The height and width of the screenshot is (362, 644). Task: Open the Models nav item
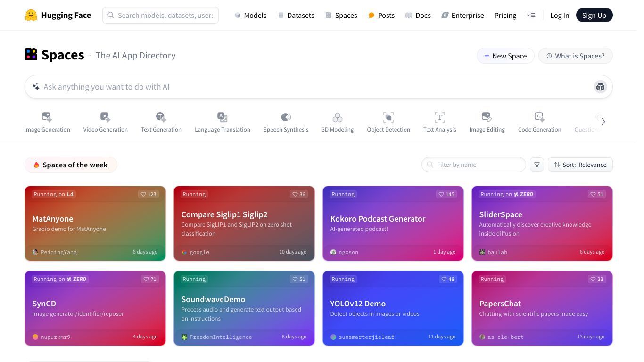250,15
